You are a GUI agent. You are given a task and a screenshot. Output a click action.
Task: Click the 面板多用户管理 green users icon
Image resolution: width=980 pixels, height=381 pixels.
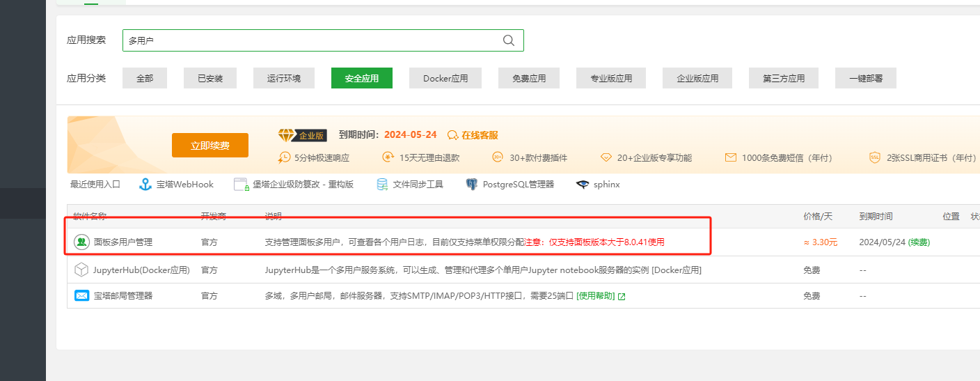click(x=81, y=242)
